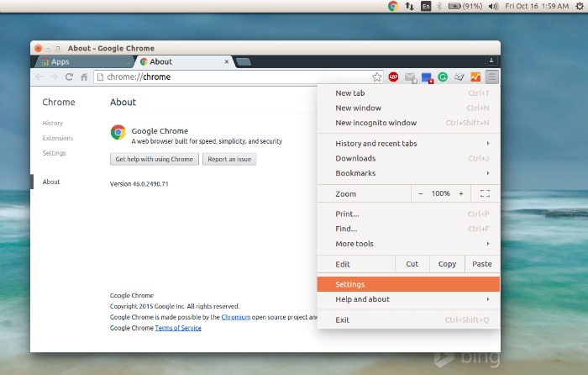This screenshot has height=375, width=588.
Task: Go to the home page
Action: [84, 77]
